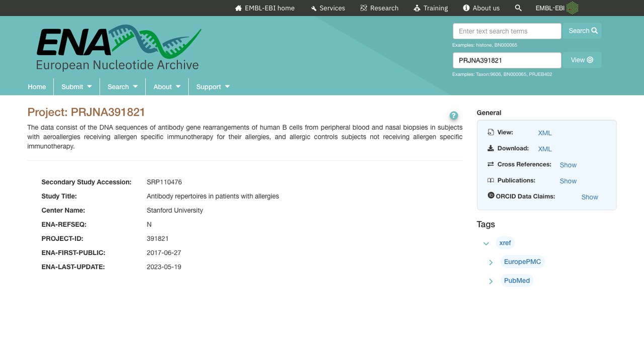
Task: Open the Submit dropdown menu
Action: [x=76, y=86]
